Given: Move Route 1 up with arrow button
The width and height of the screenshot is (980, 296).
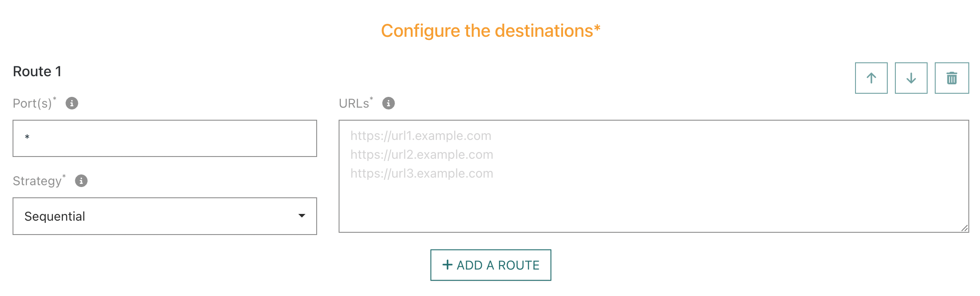Looking at the screenshot, I should [x=871, y=78].
